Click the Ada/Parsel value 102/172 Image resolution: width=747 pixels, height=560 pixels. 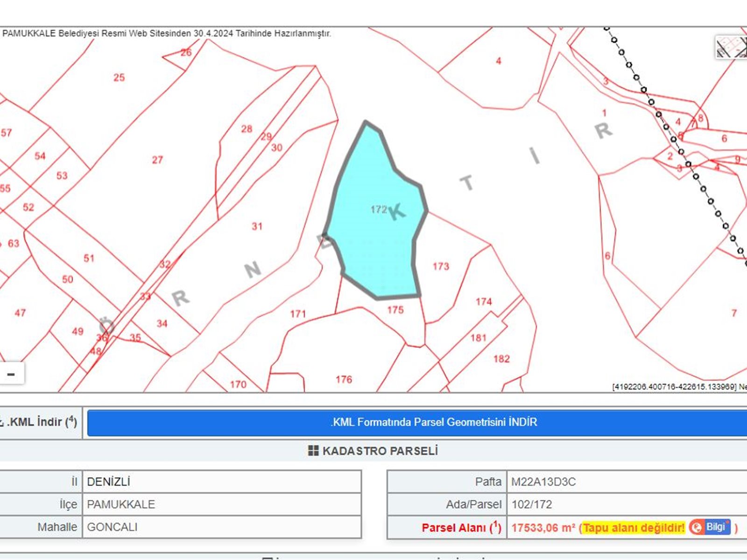click(x=531, y=504)
